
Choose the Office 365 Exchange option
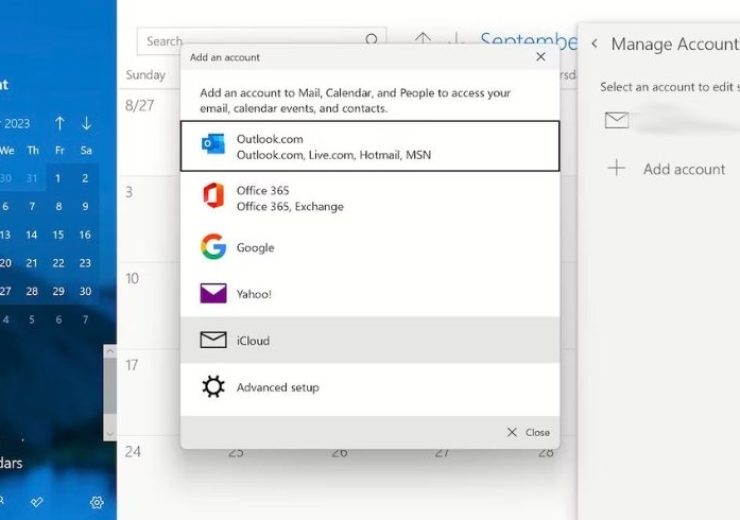pyautogui.click(x=370, y=198)
